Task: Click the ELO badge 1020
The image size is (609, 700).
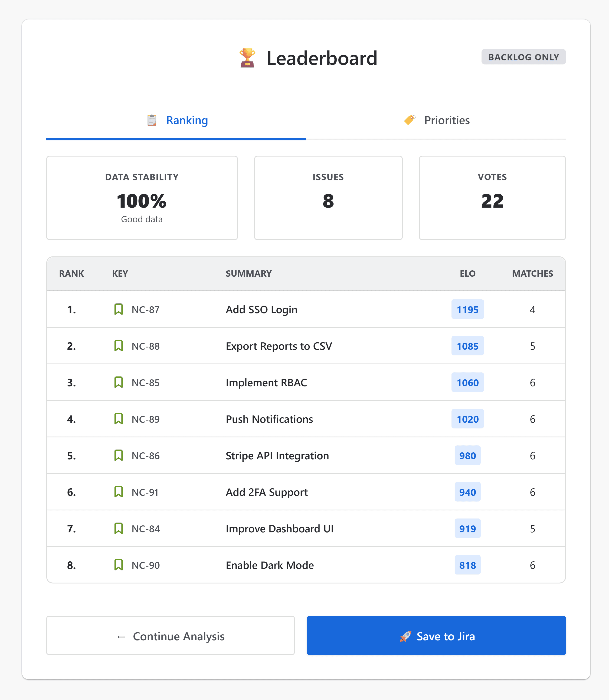Action: tap(468, 419)
